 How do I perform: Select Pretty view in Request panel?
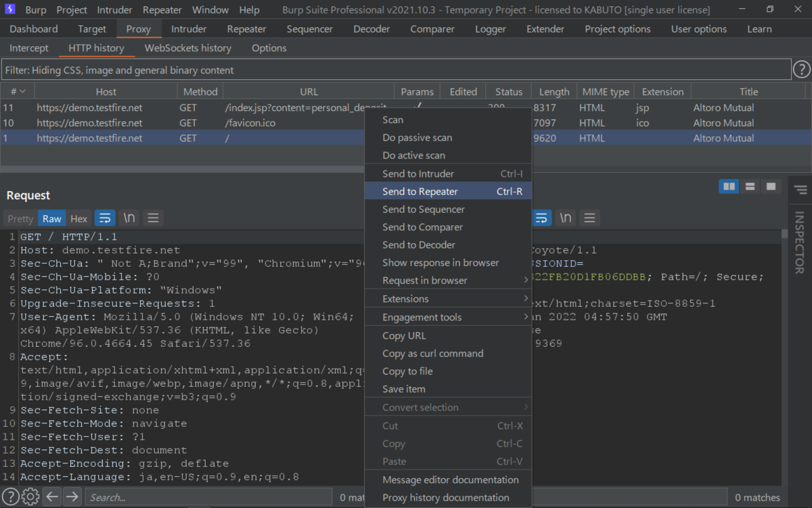point(20,218)
